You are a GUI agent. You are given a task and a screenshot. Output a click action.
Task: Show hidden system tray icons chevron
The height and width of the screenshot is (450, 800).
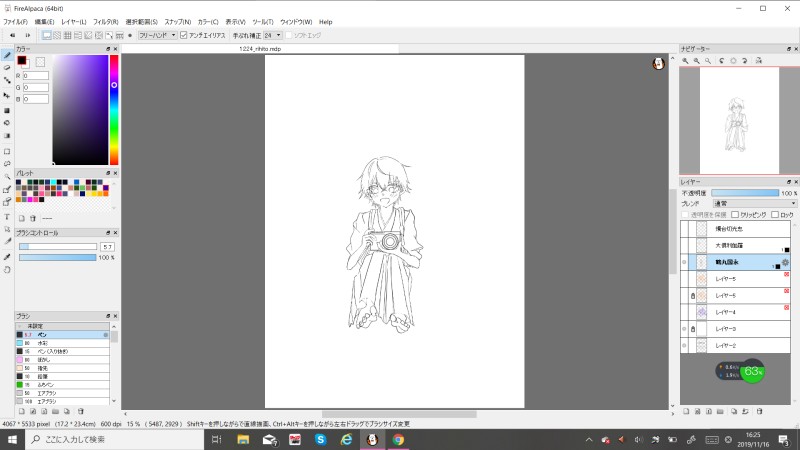click(589, 439)
